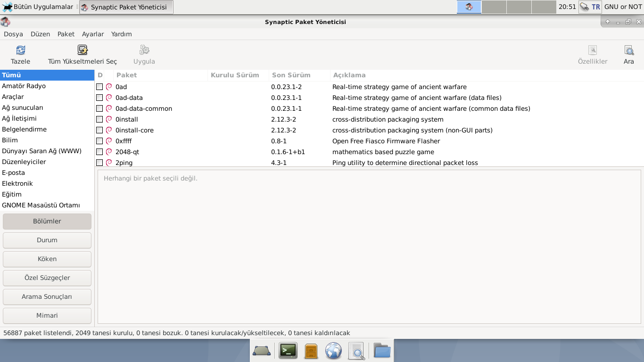
Task: Check the 0install package box
Action: click(99, 119)
